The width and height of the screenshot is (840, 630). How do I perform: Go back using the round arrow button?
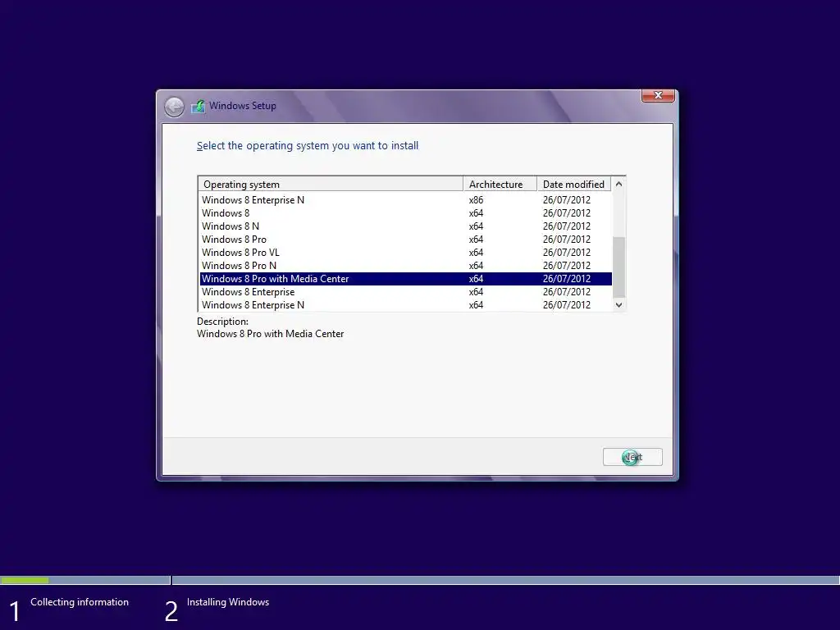click(174, 107)
